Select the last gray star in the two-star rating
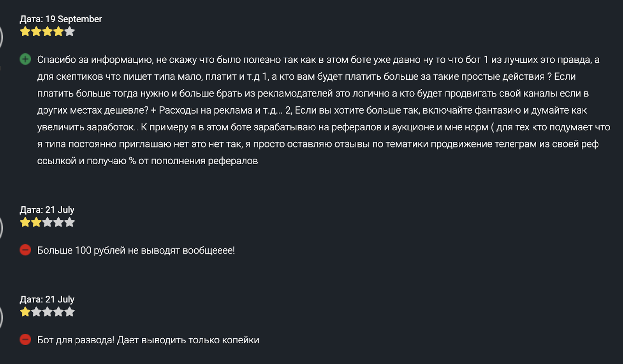Image resolution: width=623 pixels, height=364 pixels. (70, 222)
